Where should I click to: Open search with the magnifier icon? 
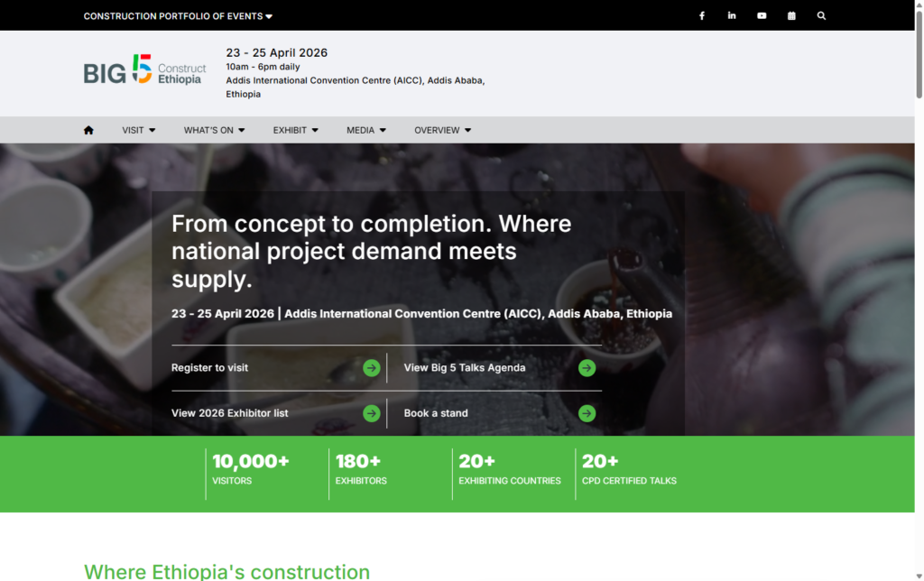(821, 15)
